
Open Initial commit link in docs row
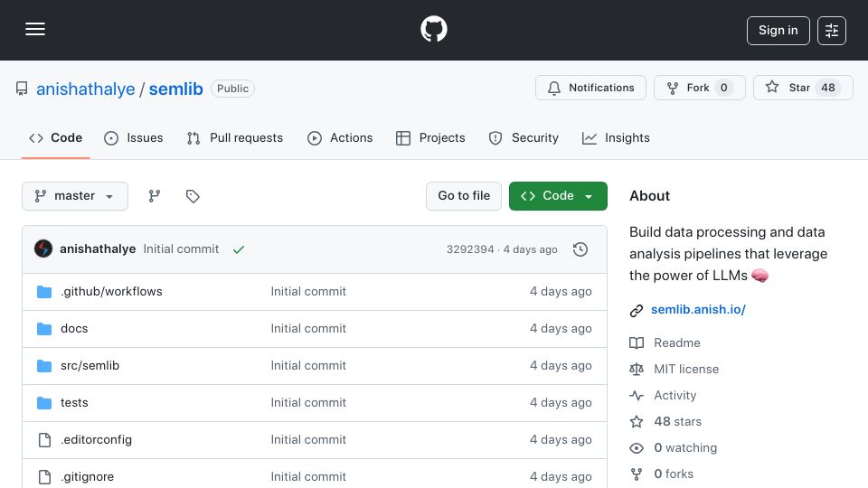pyautogui.click(x=308, y=329)
